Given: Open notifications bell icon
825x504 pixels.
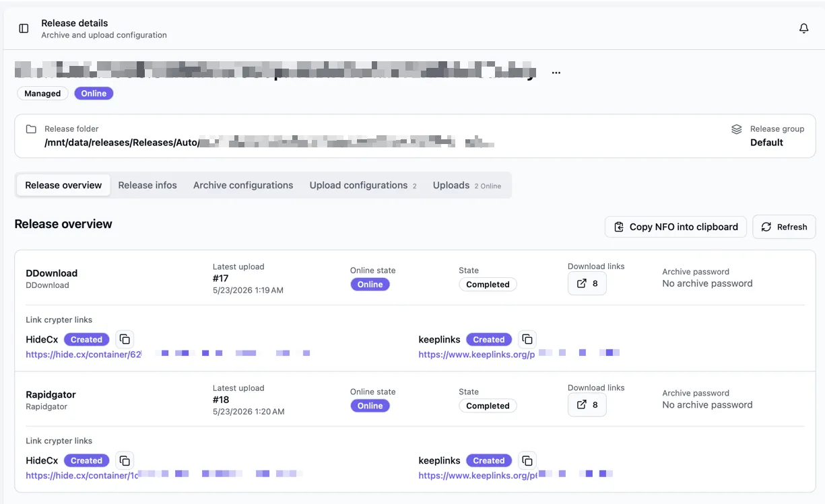Looking at the screenshot, I should [803, 28].
